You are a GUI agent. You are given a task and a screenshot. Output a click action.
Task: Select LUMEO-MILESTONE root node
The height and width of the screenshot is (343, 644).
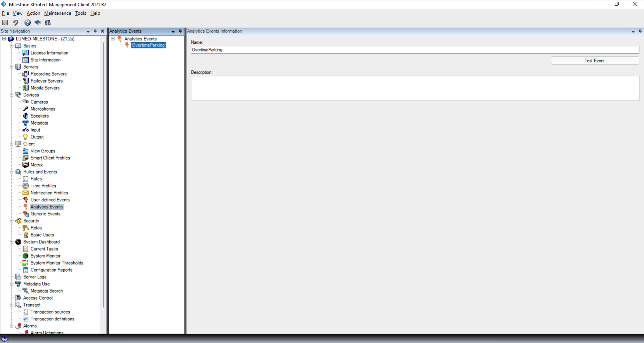point(45,39)
